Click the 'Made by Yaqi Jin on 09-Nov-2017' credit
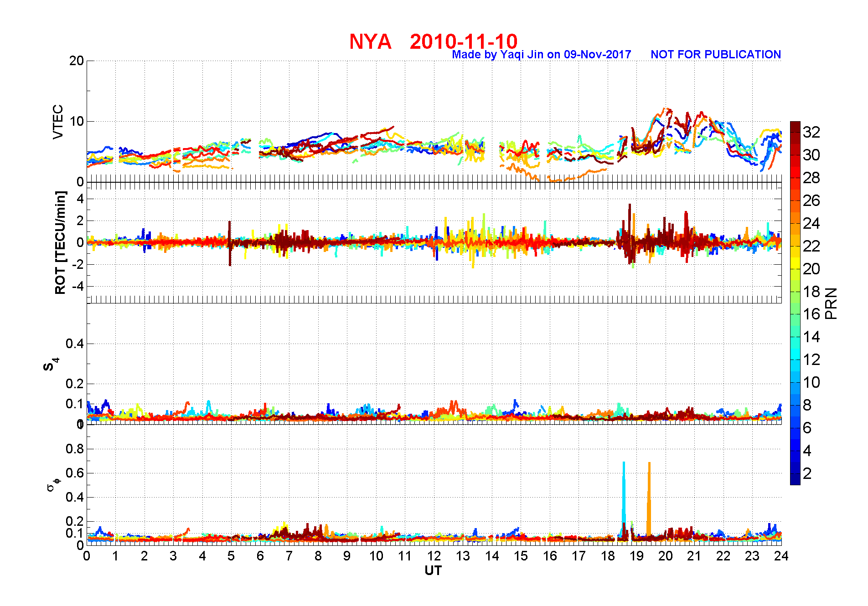 pyautogui.click(x=542, y=55)
